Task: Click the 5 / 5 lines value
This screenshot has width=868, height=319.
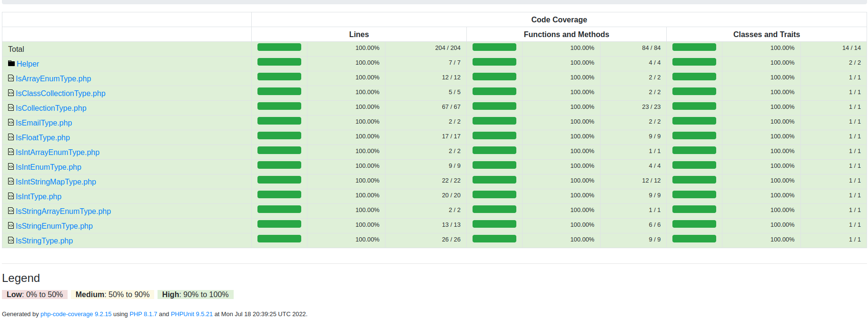Action: 454,92
